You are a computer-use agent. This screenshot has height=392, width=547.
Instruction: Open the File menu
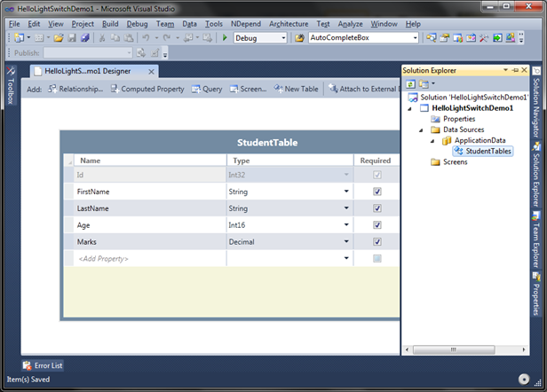tap(14, 24)
